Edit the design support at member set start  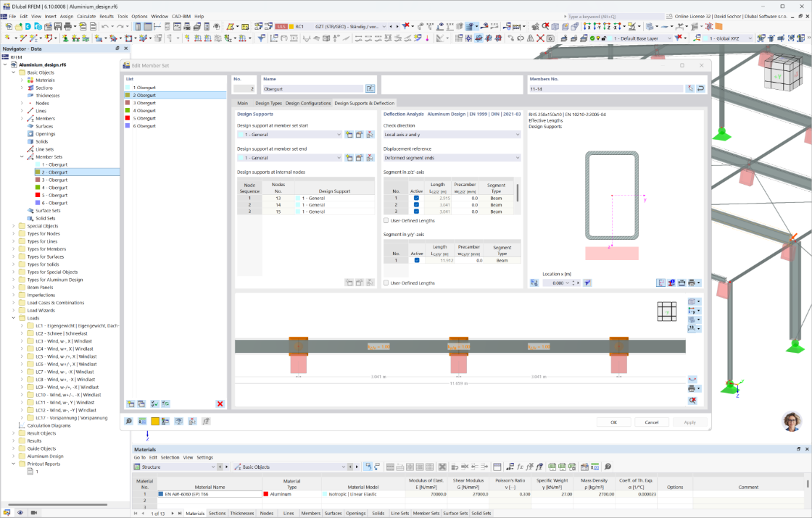click(360, 135)
